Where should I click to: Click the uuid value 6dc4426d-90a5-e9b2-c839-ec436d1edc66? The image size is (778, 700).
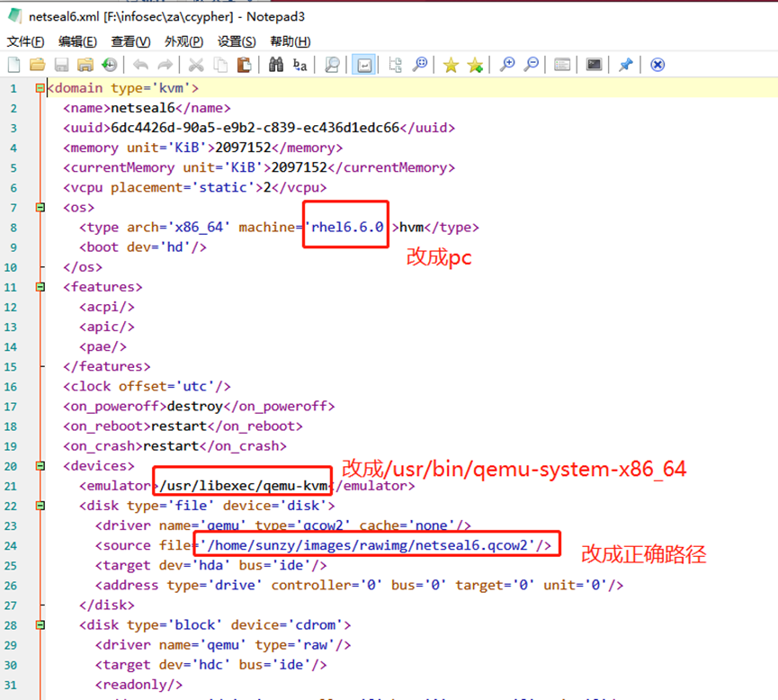[255, 128]
